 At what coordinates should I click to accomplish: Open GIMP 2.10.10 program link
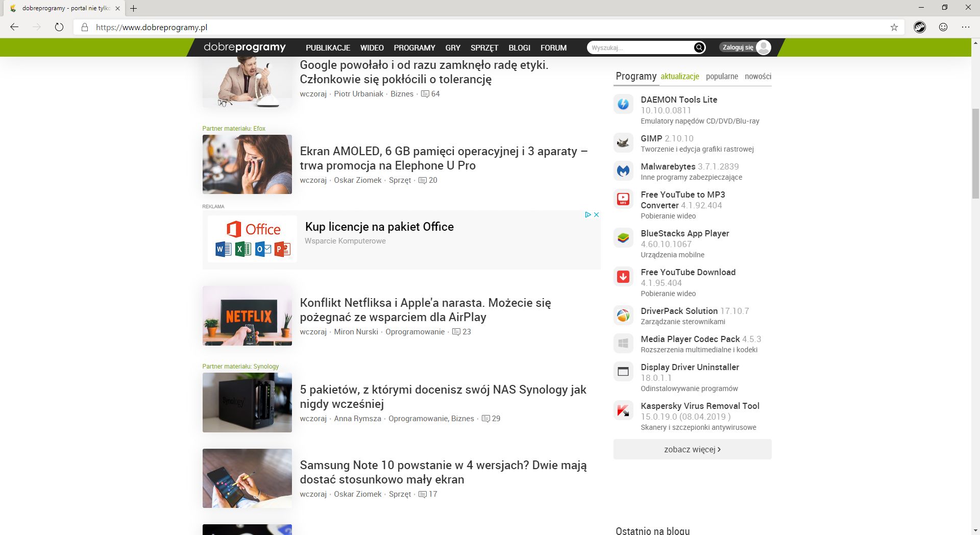tap(667, 138)
